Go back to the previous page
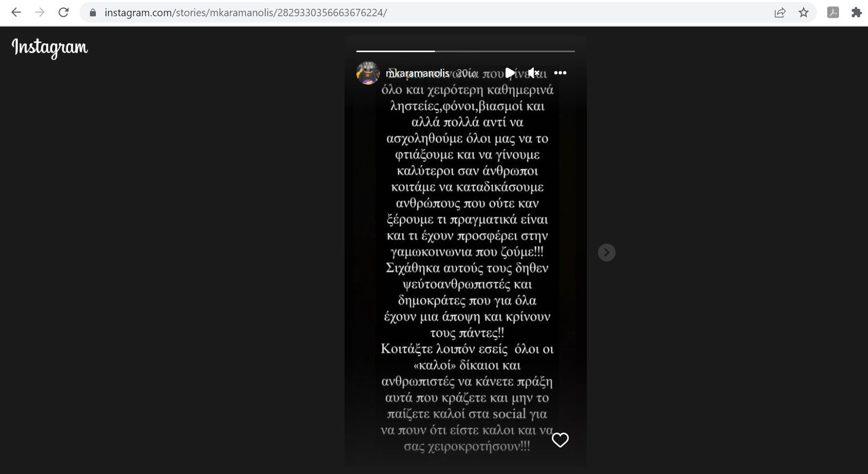Screen dimensions: 868x474 16,12
